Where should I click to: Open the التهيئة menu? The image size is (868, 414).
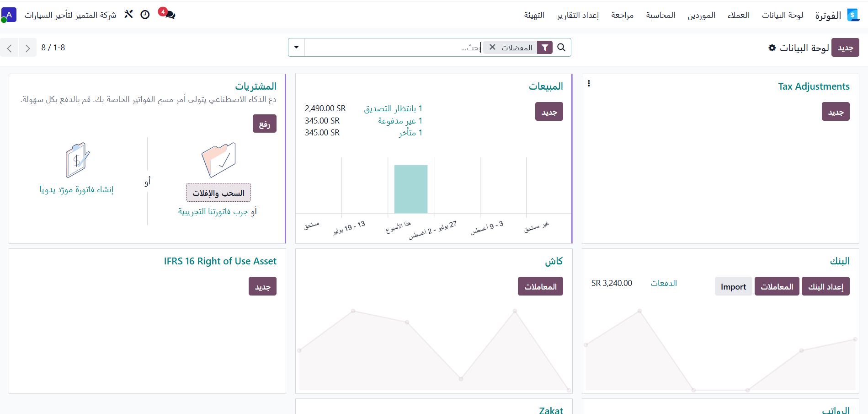tap(534, 15)
